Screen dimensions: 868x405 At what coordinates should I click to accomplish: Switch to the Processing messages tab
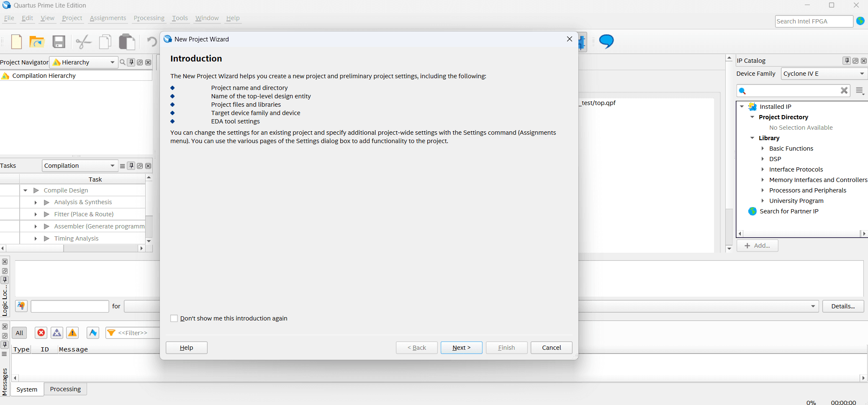pyautogui.click(x=65, y=389)
